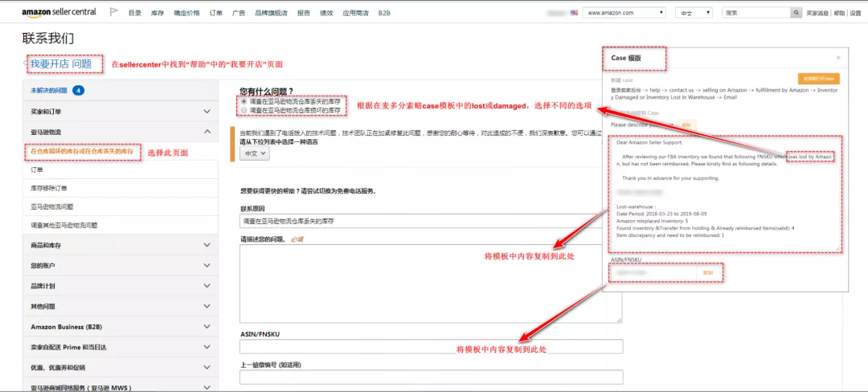Viewport: 868px width, 392px height.
Task: Open the 库存 menu
Action: 158,13
